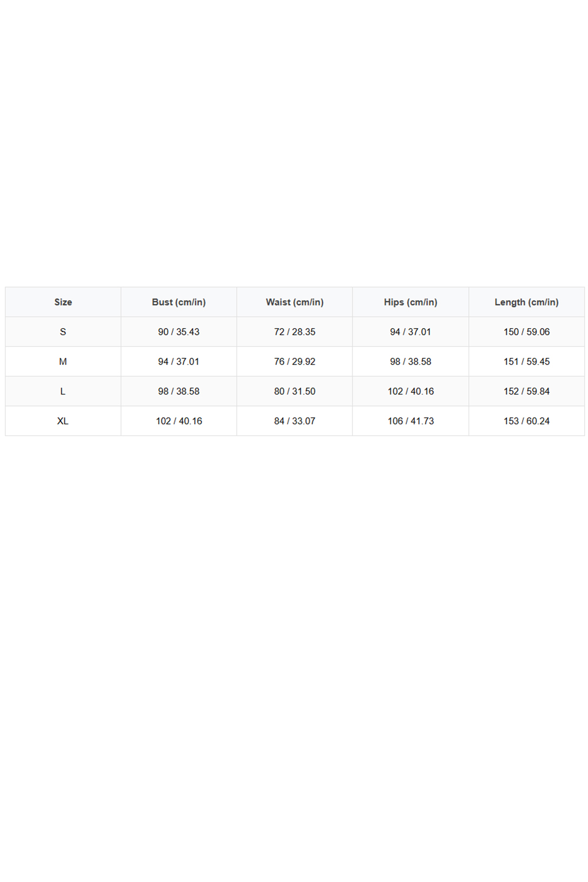This screenshot has height=882, width=588.
Task: Click length value '151 / 59.45'
Action: (526, 362)
